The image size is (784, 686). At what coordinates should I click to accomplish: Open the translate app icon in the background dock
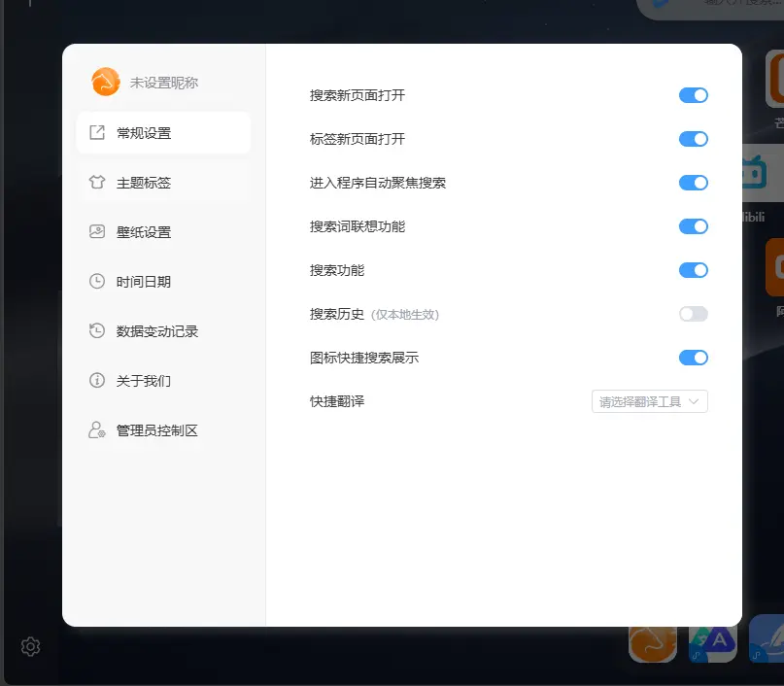coord(712,644)
